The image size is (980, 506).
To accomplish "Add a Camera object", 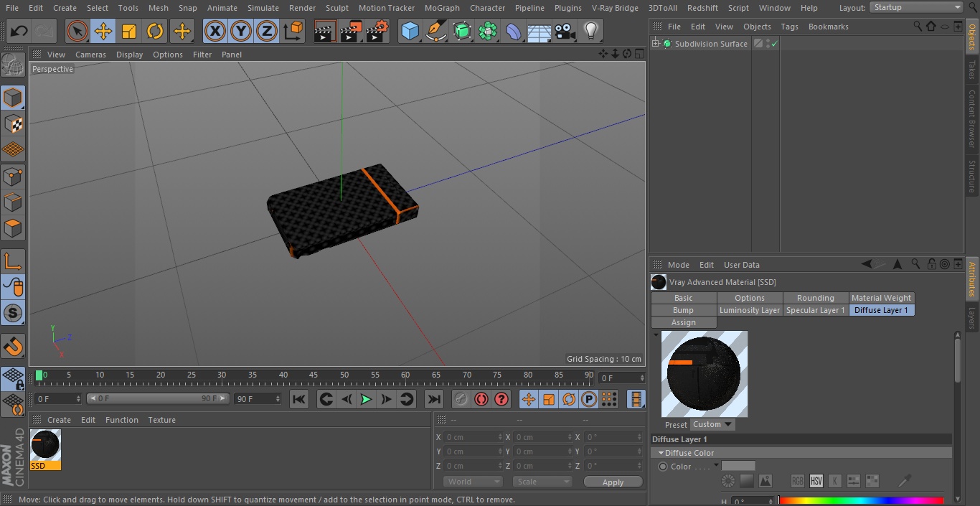I will pyautogui.click(x=565, y=32).
